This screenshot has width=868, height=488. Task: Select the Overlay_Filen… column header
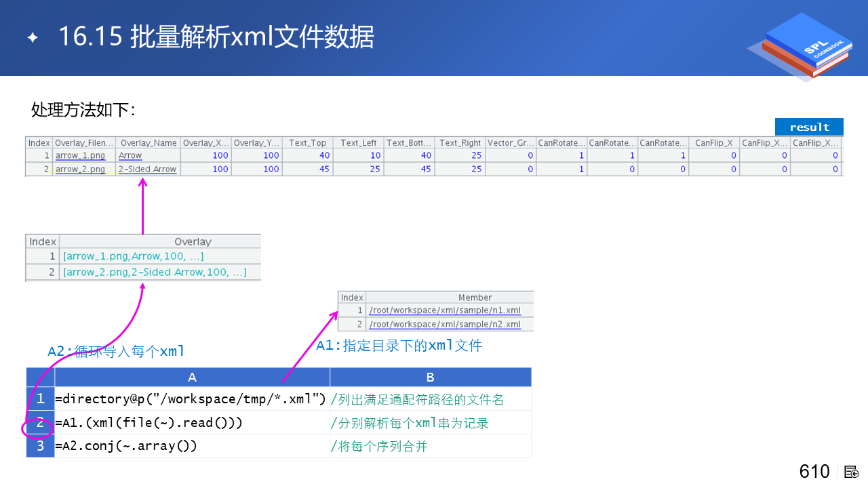(x=84, y=143)
